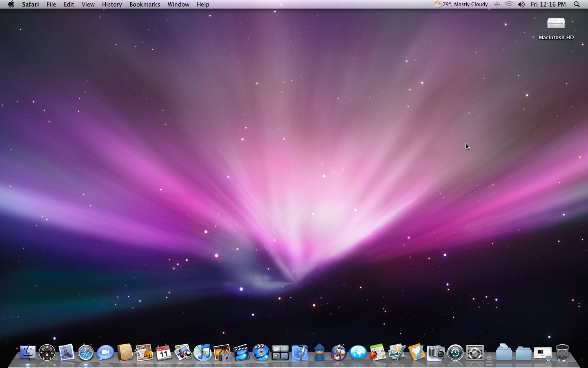Launch the orange paint-roller app
The image size is (588, 368).
(x=416, y=352)
